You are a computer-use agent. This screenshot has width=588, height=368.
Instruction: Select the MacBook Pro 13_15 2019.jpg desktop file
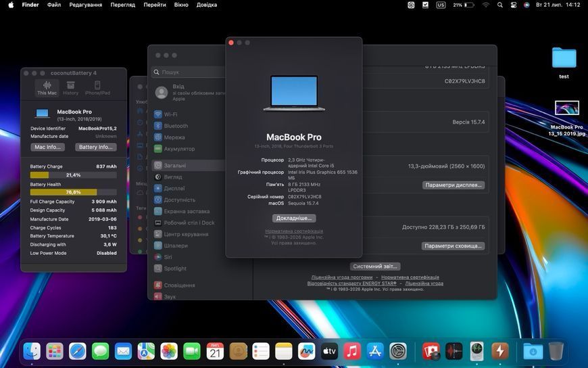(566, 118)
